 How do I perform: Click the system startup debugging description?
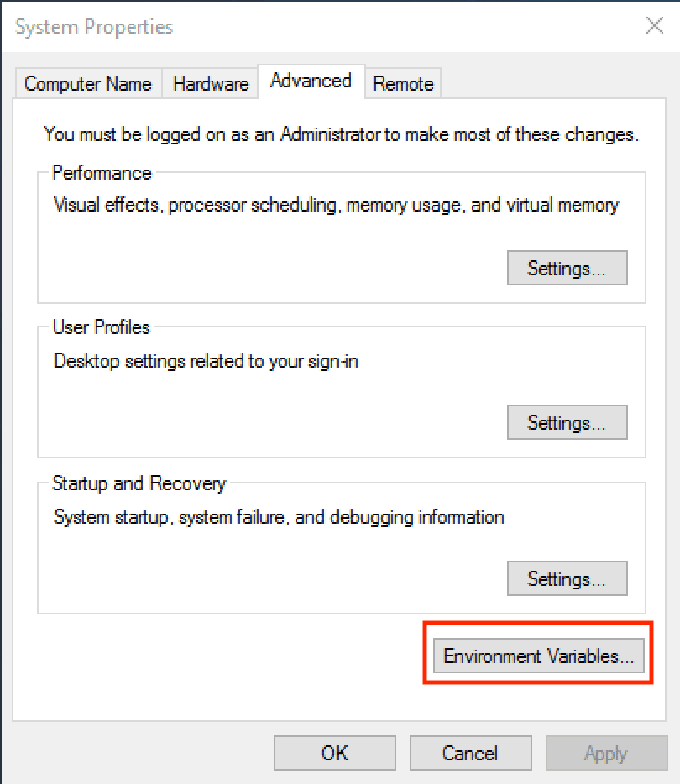pos(279,517)
